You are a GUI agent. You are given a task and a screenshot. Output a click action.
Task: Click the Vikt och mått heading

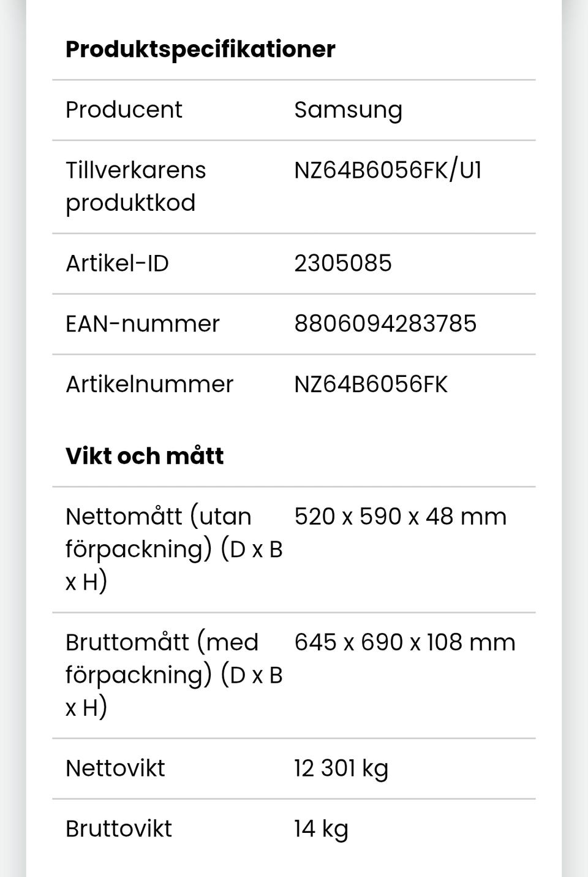pos(145,456)
